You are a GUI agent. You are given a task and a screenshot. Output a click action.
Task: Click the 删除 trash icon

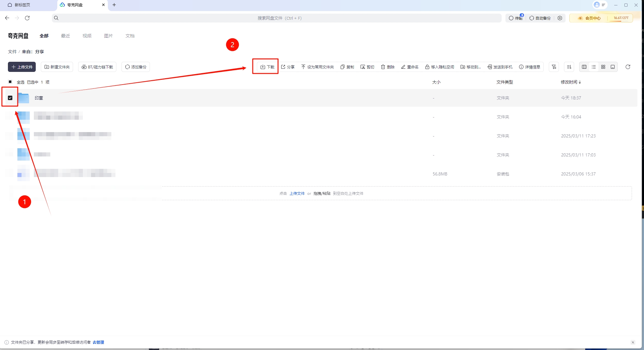coord(383,67)
